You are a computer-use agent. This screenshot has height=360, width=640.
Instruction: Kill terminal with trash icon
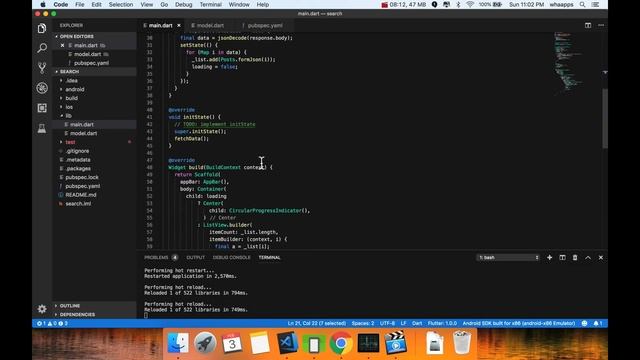coord(575,258)
